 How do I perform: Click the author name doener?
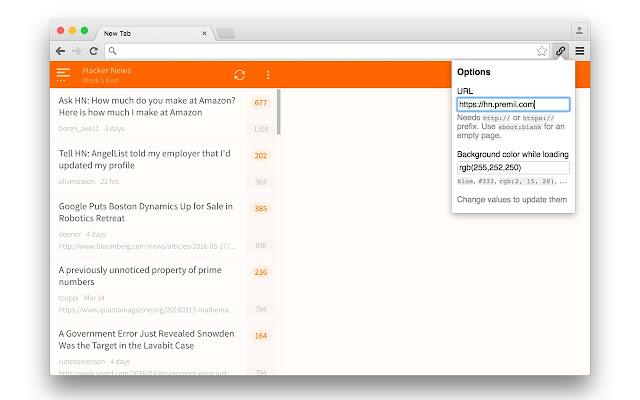click(x=70, y=234)
